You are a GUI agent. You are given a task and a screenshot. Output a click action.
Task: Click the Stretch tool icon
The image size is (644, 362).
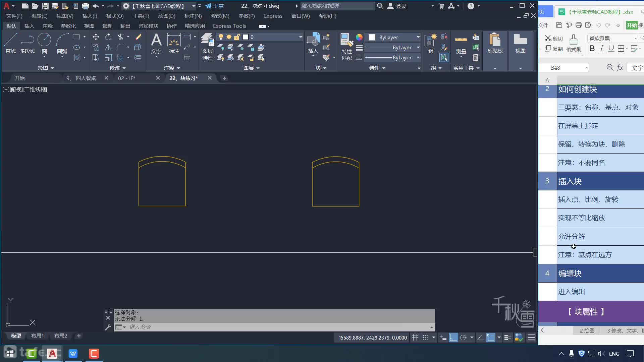96,58
